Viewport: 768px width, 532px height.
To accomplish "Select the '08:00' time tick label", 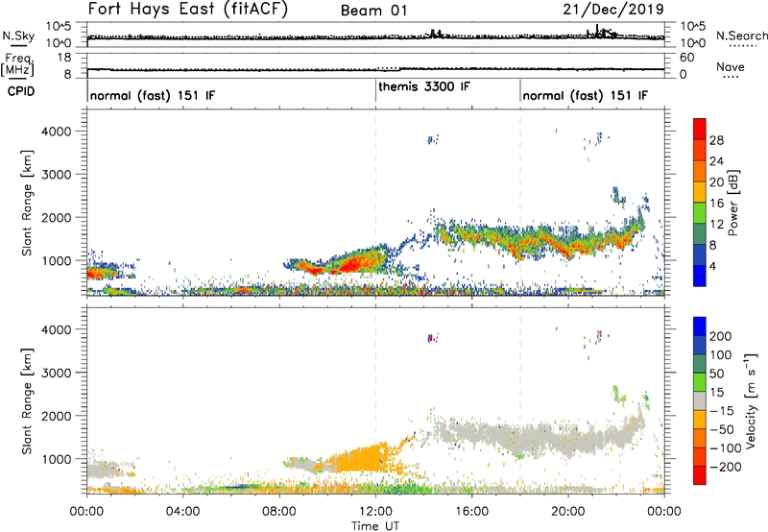I will tap(279, 512).
